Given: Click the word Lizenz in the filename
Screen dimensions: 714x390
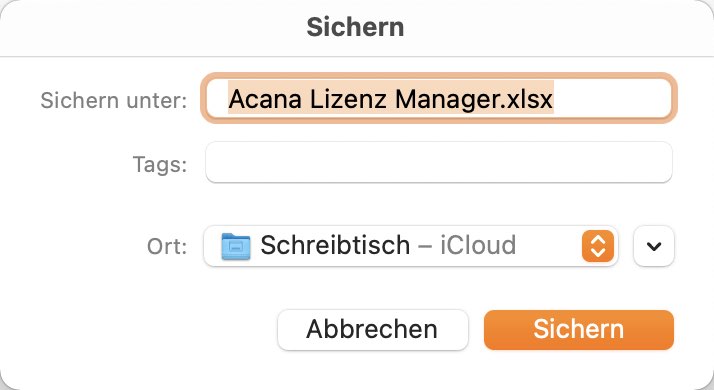Looking at the screenshot, I should 348,99.
